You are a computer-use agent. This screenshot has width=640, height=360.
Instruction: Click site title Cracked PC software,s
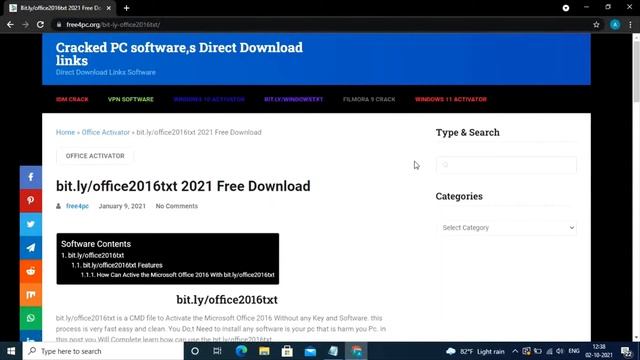point(179,53)
